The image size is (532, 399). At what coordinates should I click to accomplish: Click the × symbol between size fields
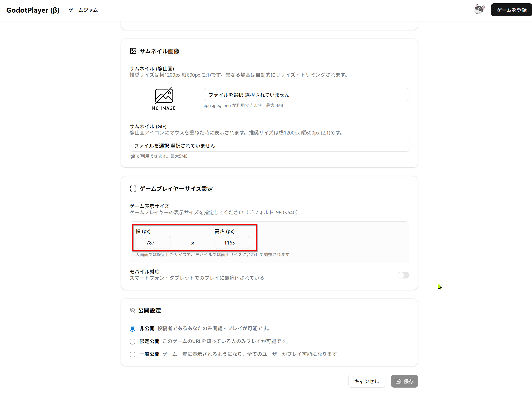(193, 243)
